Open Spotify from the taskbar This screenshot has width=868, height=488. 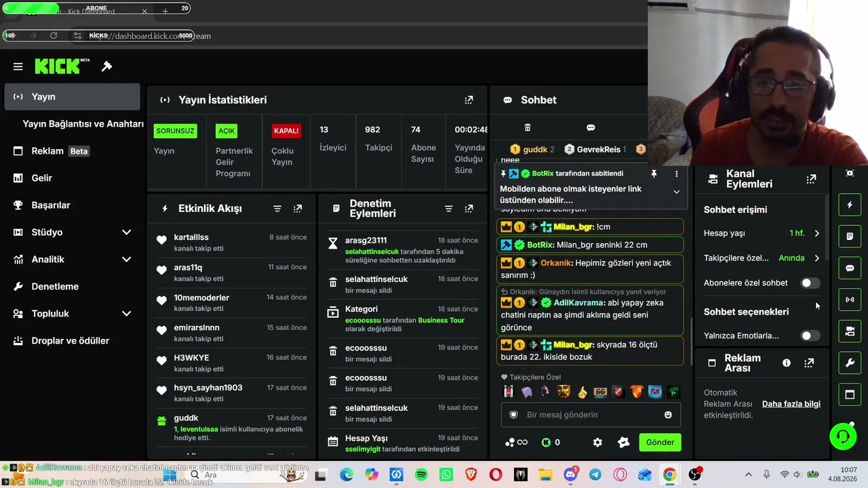click(x=421, y=475)
